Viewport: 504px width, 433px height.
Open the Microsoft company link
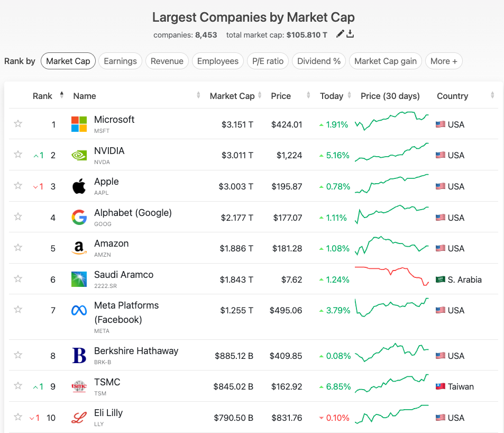pyautogui.click(x=114, y=120)
